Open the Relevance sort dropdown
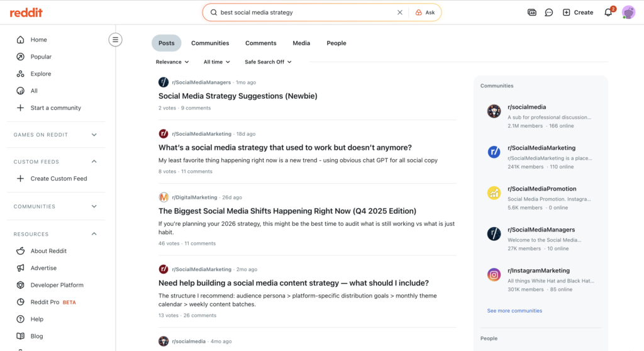This screenshot has height=351, width=644. point(172,62)
